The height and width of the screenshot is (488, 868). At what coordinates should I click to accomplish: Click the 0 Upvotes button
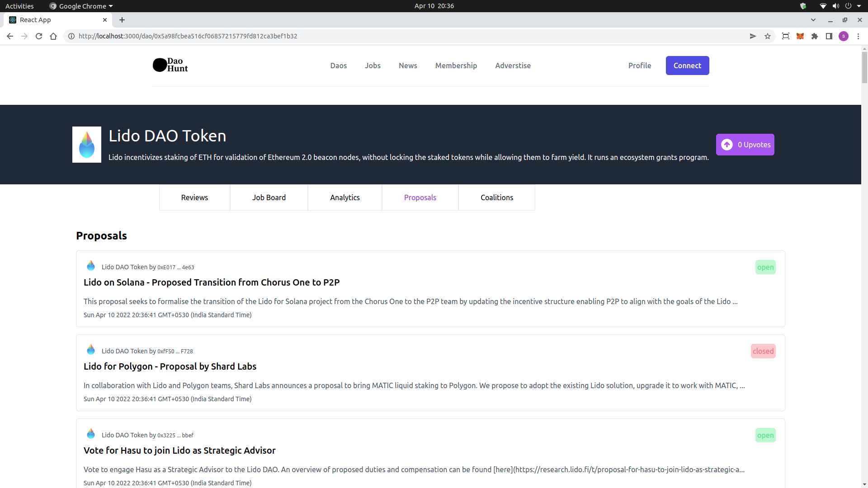(745, 145)
